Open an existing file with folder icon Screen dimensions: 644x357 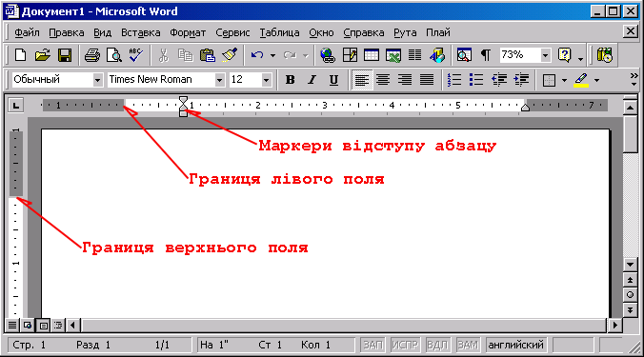[x=43, y=55]
